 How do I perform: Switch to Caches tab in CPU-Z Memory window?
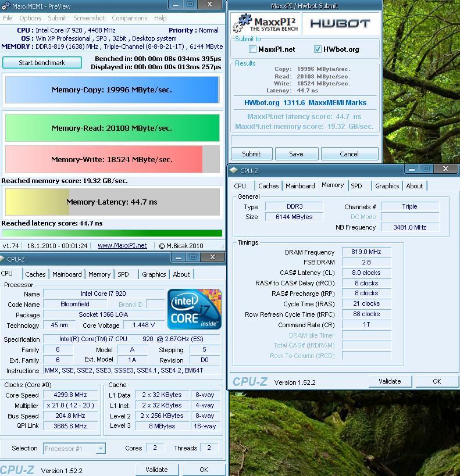(x=268, y=186)
